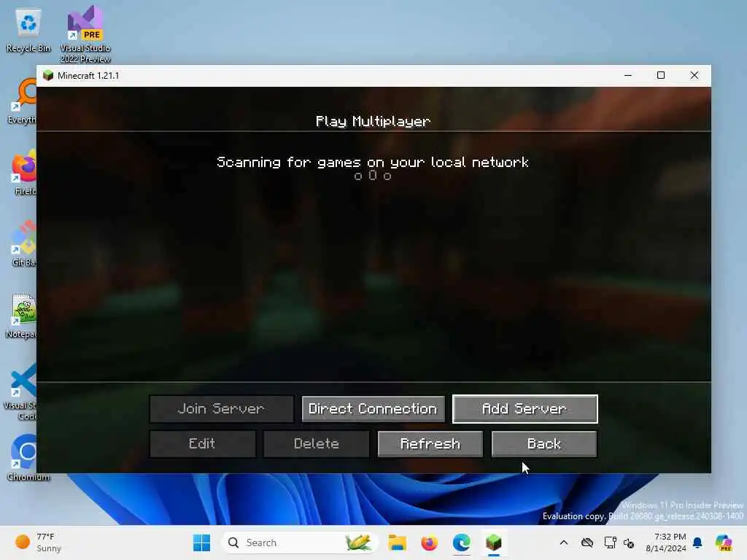Open the Recycle Bin desktop icon
Screen dimensions: 747x560
pos(28,31)
